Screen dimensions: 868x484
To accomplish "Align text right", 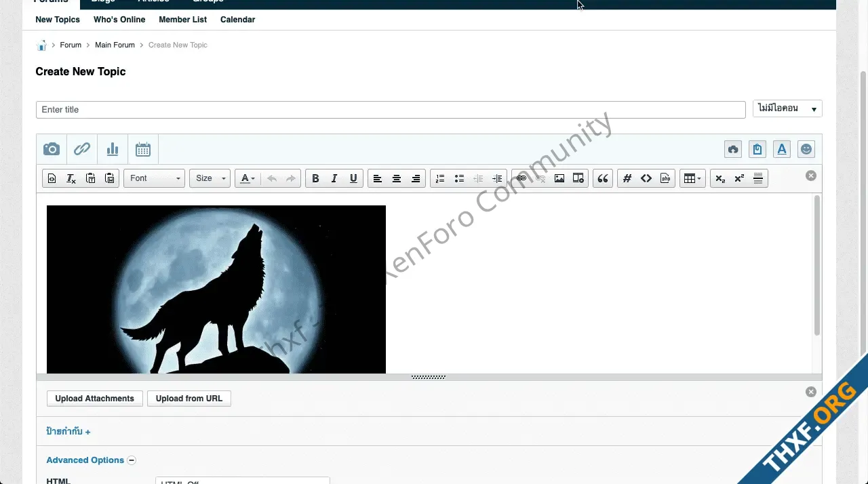I will click(x=416, y=178).
